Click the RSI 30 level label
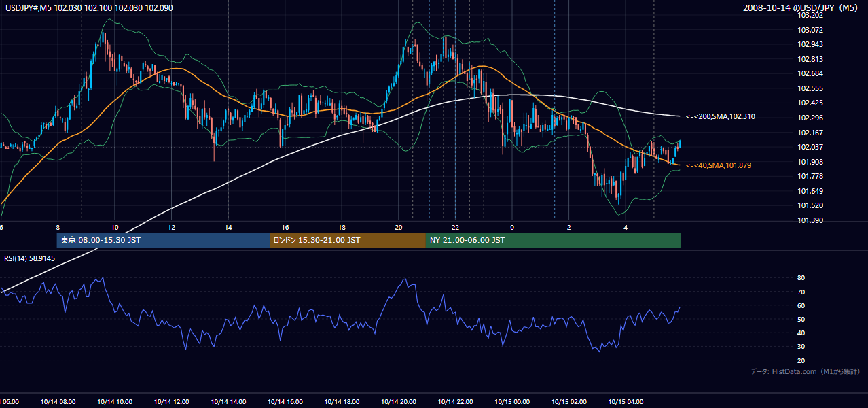 click(801, 347)
